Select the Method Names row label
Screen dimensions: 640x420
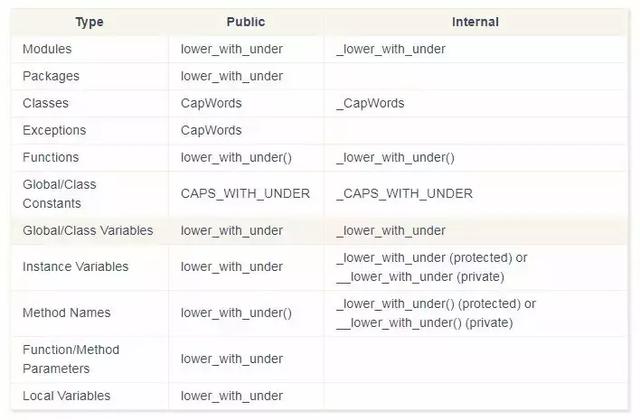point(67,313)
